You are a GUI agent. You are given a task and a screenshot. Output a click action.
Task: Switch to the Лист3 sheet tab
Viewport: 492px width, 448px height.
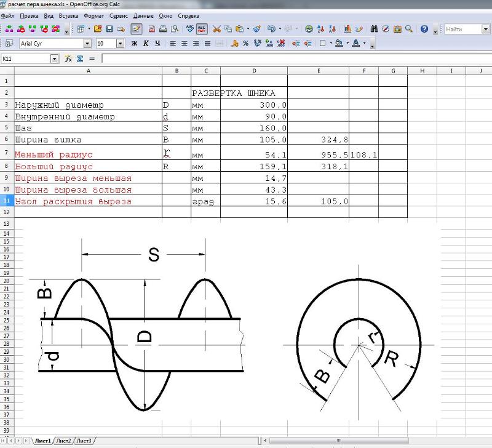click(84, 441)
